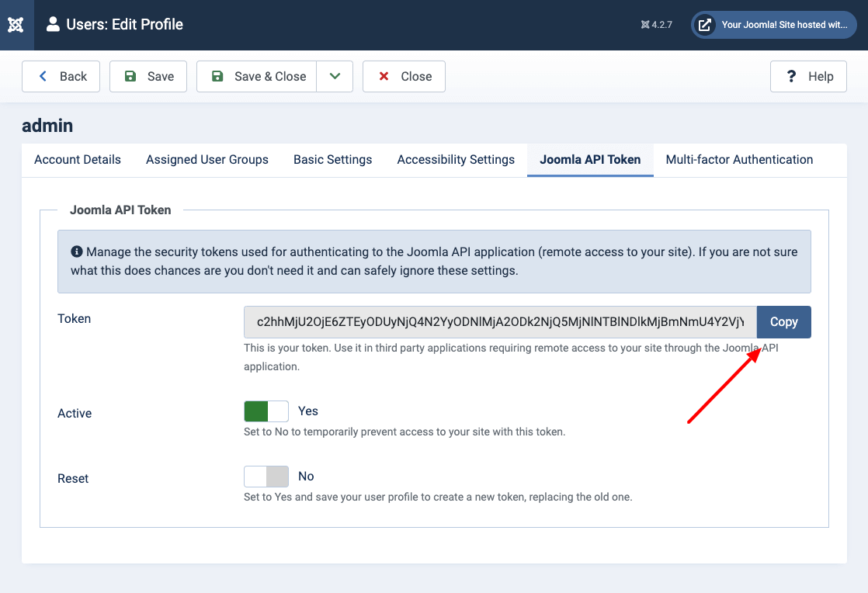868x593 pixels.
Task: Click the 'This is your token' description text
Action: click(511, 357)
